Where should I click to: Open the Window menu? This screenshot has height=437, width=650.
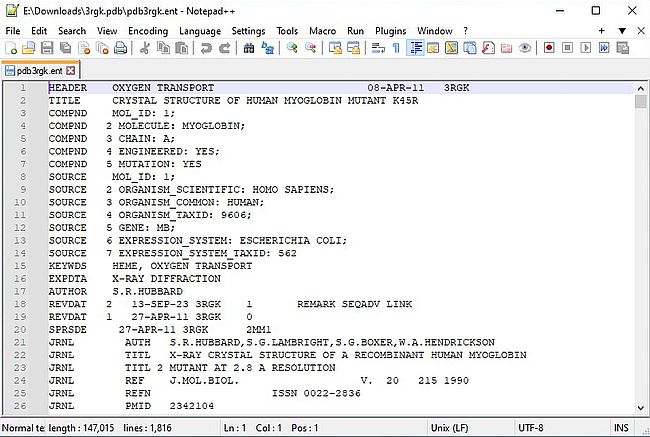point(435,31)
